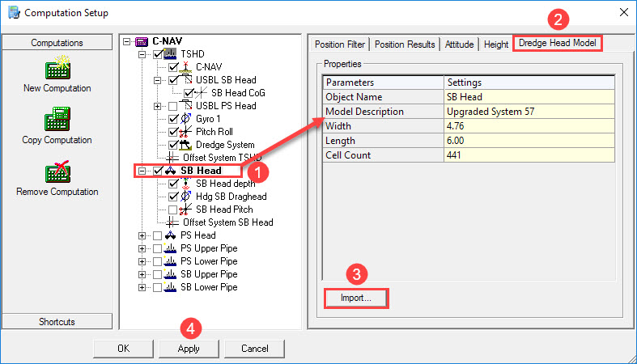Click the Offset System TSHD icon
This screenshot has height=364, width=637.
point(172,158)
